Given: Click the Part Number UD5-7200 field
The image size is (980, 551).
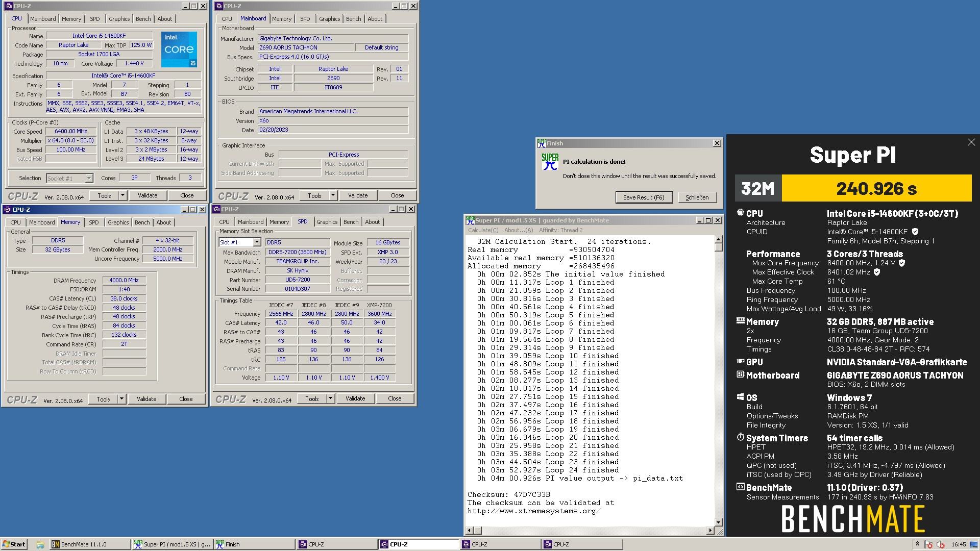Looking at the screenshot, I should coord(298,280).
